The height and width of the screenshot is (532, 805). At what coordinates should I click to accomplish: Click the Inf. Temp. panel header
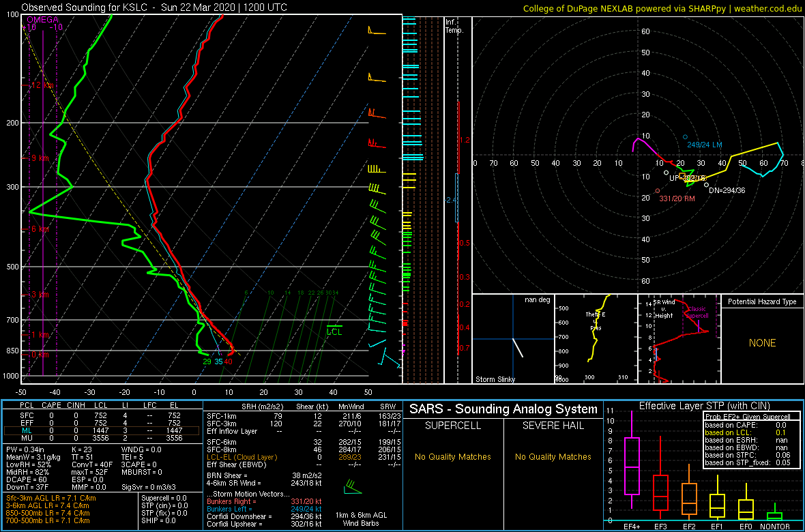[455, 26]
